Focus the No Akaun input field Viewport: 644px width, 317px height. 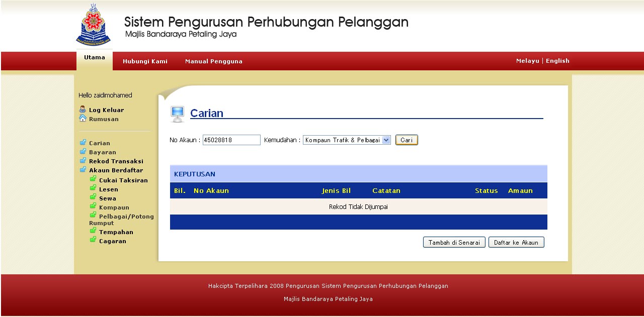(x=231, y=140)
